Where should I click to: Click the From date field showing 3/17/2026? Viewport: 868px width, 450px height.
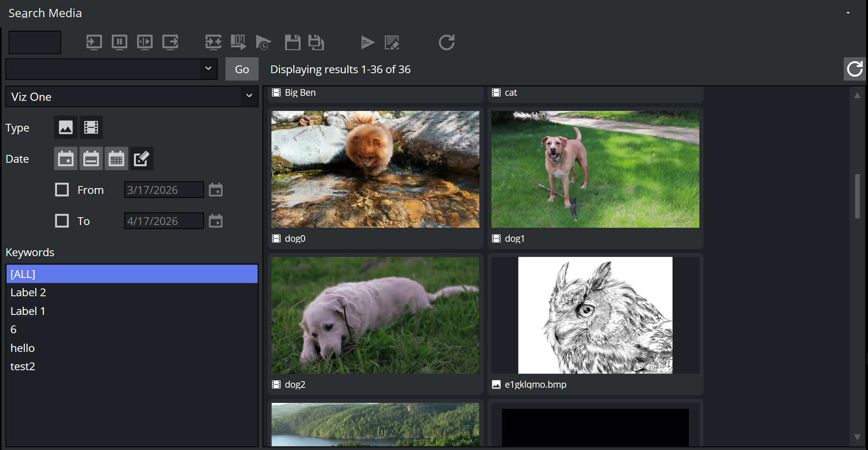tap(164, 190)
